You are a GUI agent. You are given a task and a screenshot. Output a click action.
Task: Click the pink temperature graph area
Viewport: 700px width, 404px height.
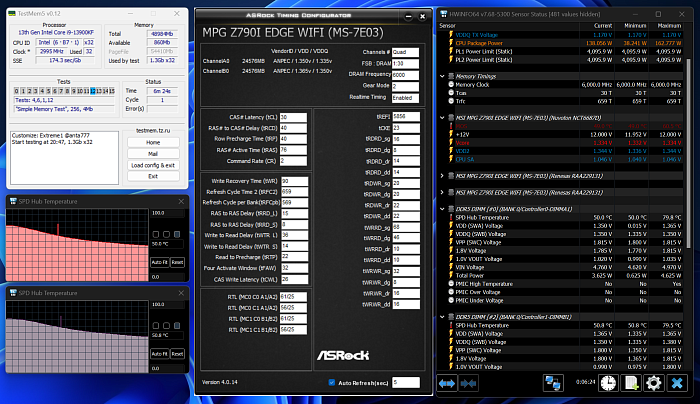[x=77, y=245]
